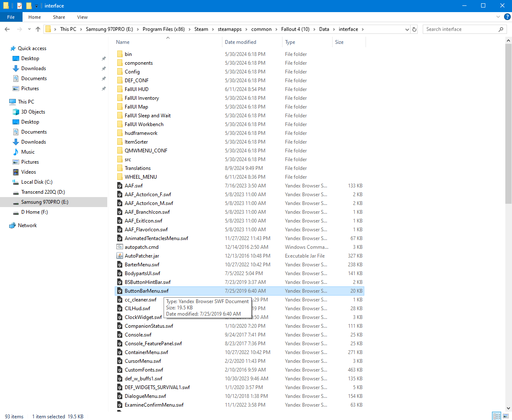
Task: Go up one folder with the up arrow
Action: pyautogui.click(x=38, y=29)
